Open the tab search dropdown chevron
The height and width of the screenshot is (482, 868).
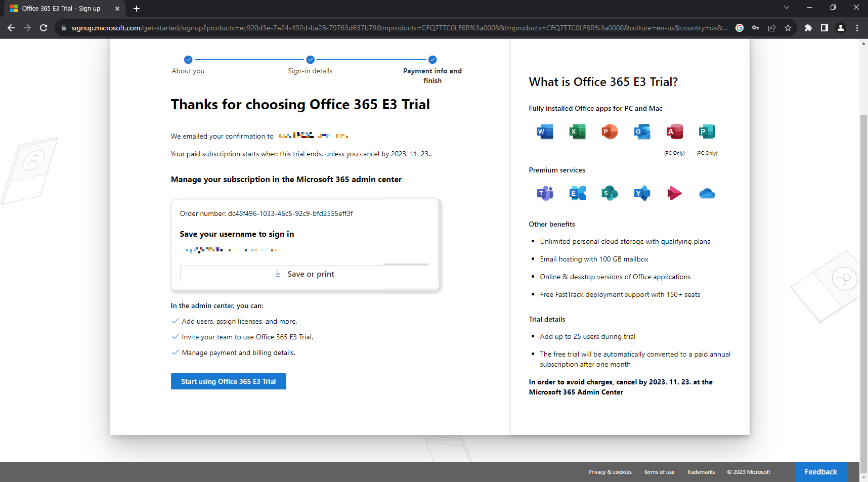[786, 7]
